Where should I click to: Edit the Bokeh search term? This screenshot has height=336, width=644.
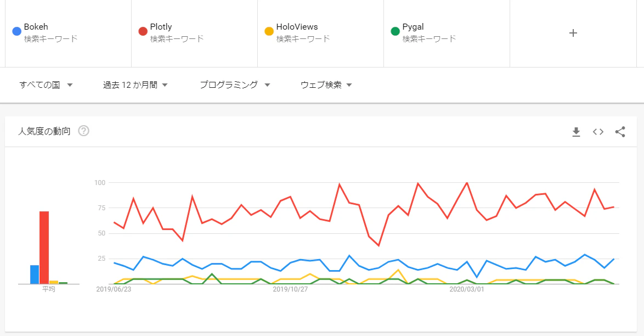36,27
